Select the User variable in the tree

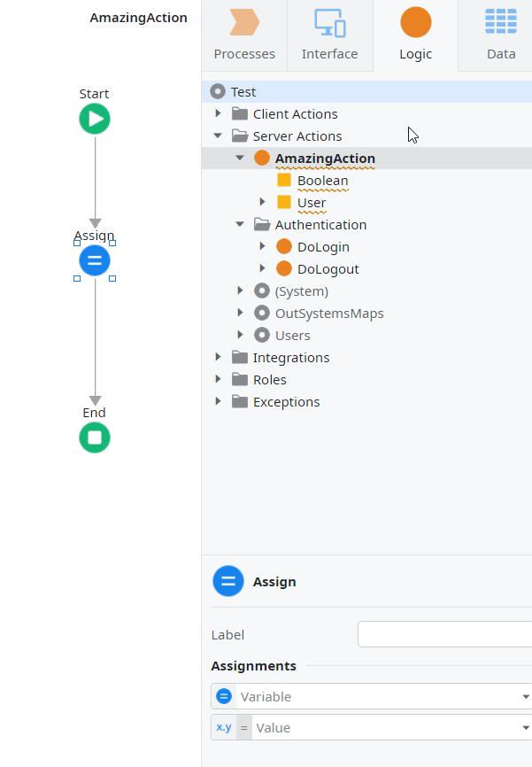(305, 202)
